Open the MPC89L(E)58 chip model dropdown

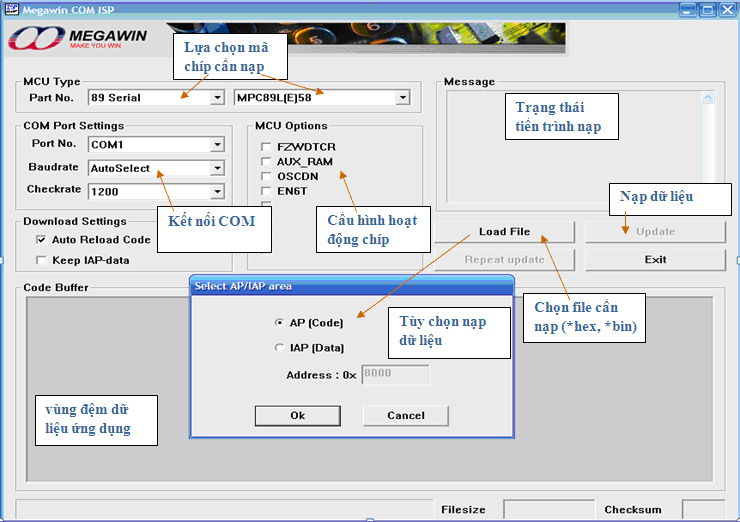pos(402,98)
